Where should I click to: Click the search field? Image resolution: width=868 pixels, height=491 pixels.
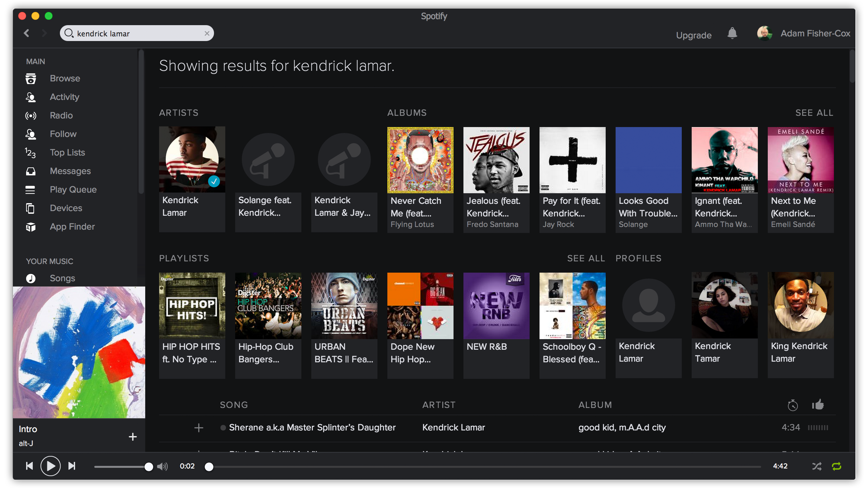pos(137,33)
